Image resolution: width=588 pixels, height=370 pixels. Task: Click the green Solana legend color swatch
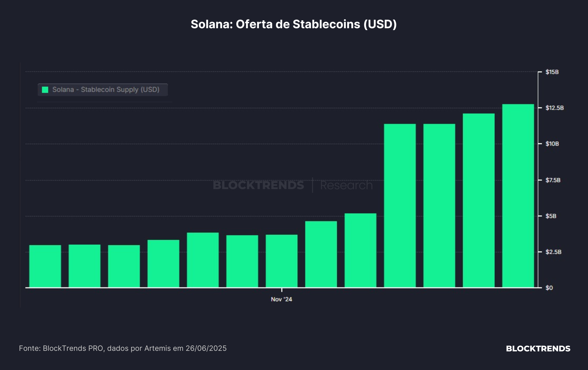pyautogui.click(x=45, y=90)
